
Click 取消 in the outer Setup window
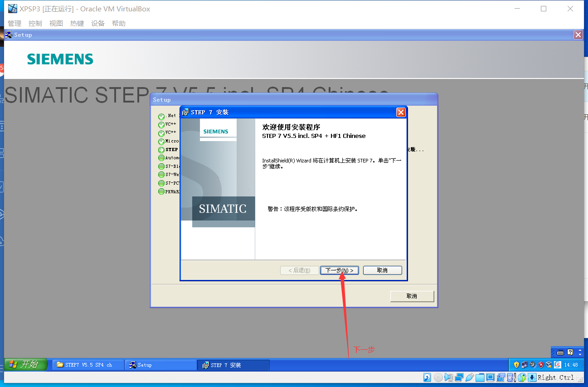pyautogui.click(x=412, y=296)
